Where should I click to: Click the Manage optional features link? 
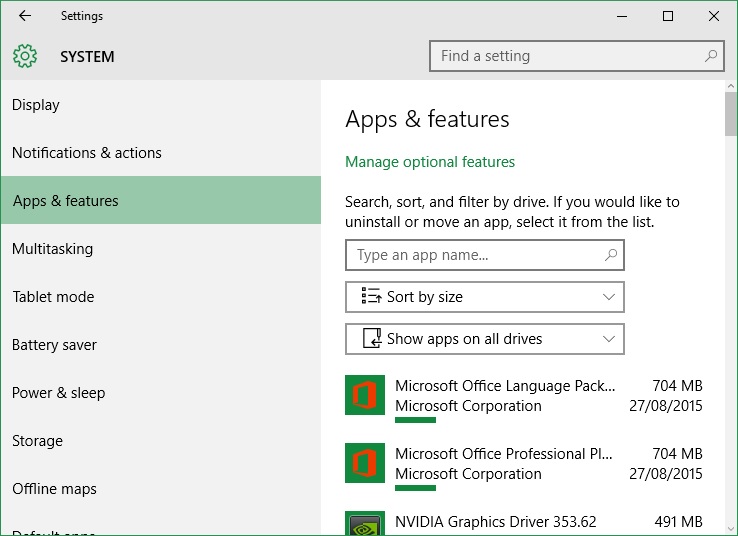click(430, 162)
